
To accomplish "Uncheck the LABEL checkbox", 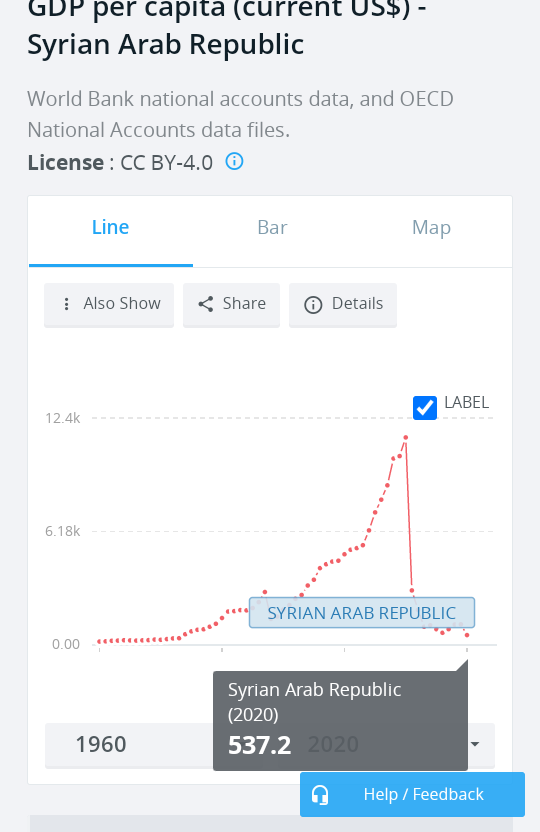I will tap(425, 408).
